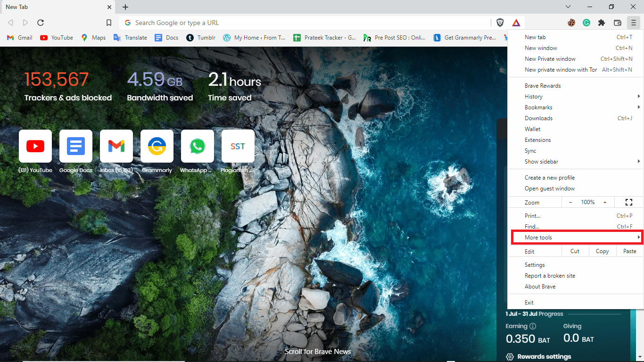Open the Prateek Tracker bookmark
The width and height of the screenshot is (644, 362).
(x=324, y=38)
